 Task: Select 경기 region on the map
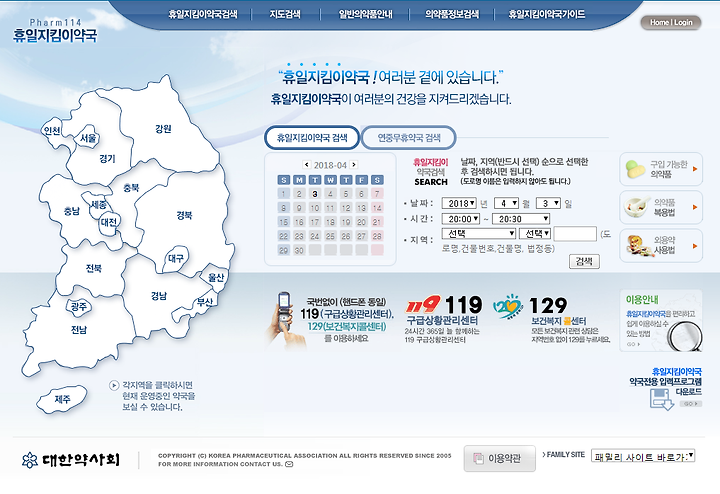click(107, 158)
